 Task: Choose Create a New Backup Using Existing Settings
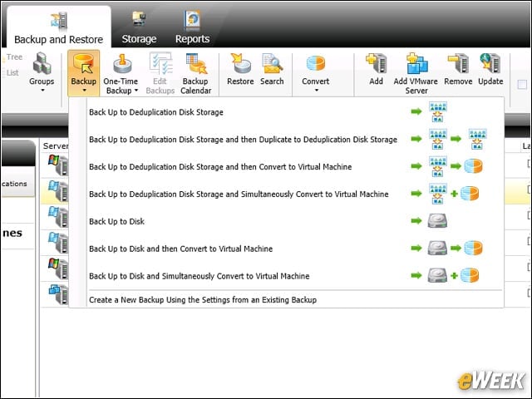[286, 299]
